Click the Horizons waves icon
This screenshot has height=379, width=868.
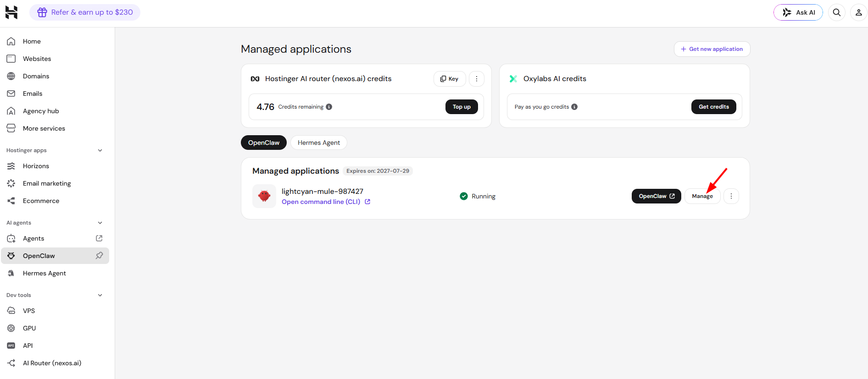pyautogui.click(x=11, y=166)
